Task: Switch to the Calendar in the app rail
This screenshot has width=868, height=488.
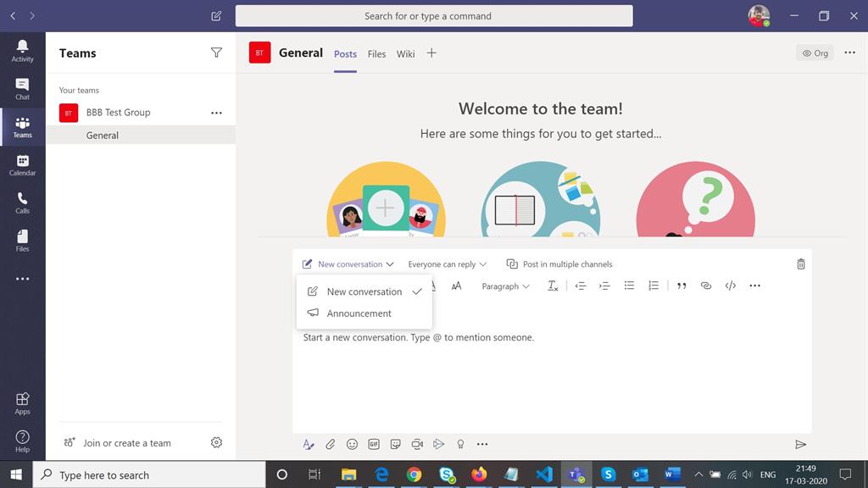Action: (x=22, y=164)
